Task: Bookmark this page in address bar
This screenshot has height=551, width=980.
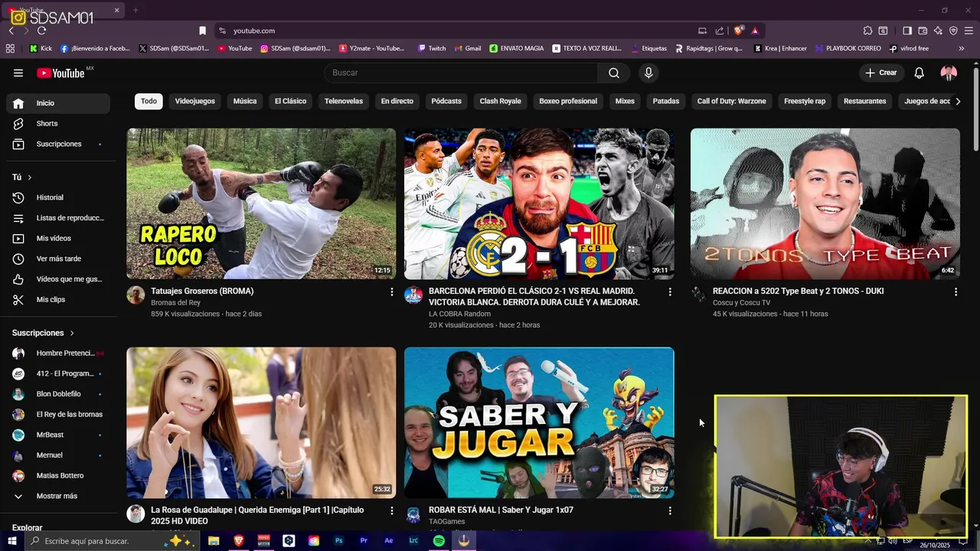Action: click(202, 31)
